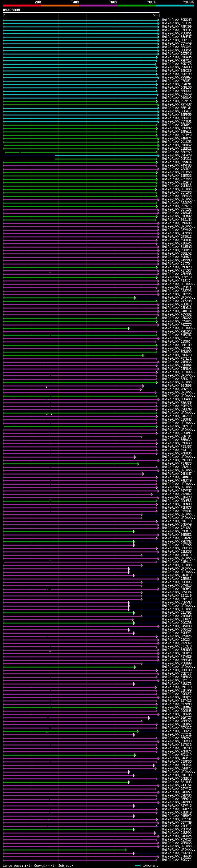Click UniRef100_B9F4Y9 hit label
The width and height of the screenshot is (197, 868).
[x=177, y=155]
